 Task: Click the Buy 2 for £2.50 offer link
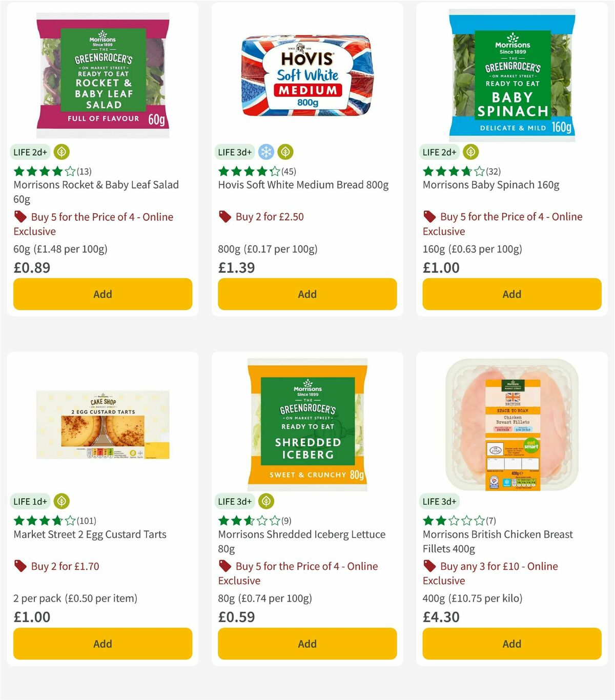270,216
